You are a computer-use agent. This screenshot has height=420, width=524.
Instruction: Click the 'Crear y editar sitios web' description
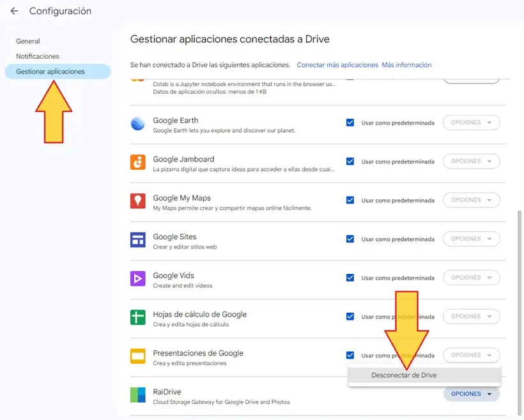[x=185, y=247]
